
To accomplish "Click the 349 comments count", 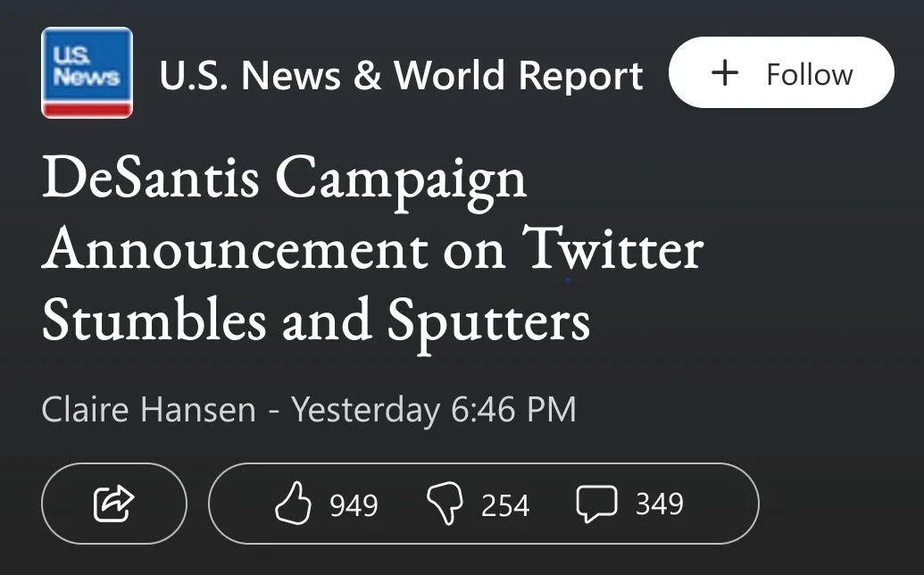I will pyautogui.click(x=660, y=504).
